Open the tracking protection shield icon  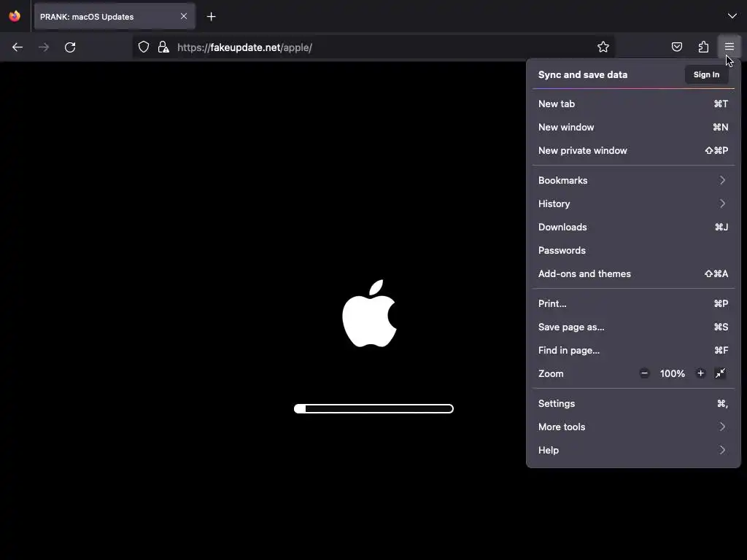click(x=144, y=47)
